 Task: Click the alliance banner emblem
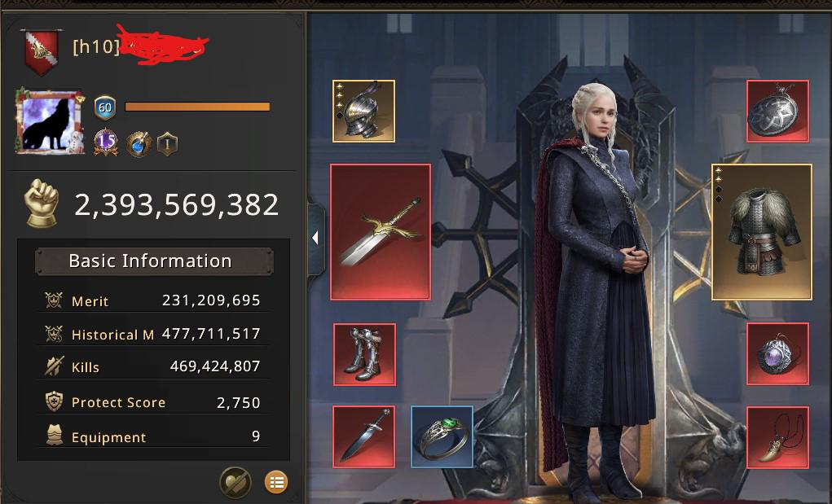pyautogui.click(x=42, y=52)
